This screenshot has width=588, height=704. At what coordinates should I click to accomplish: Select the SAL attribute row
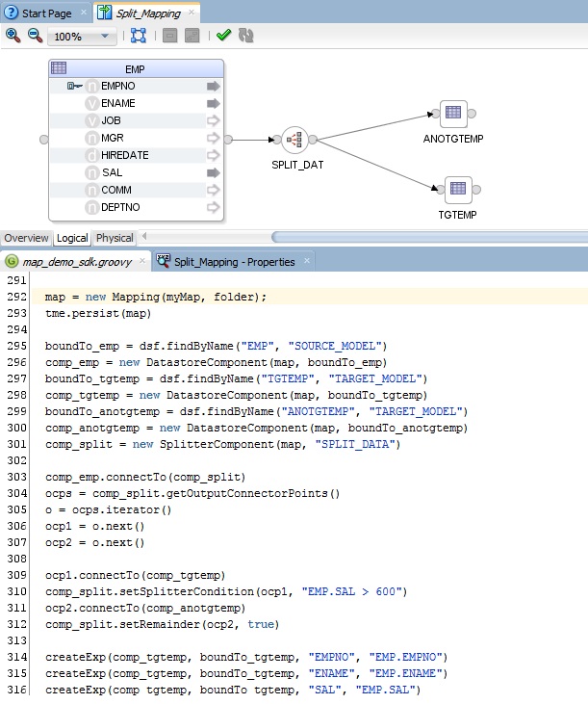136,172
